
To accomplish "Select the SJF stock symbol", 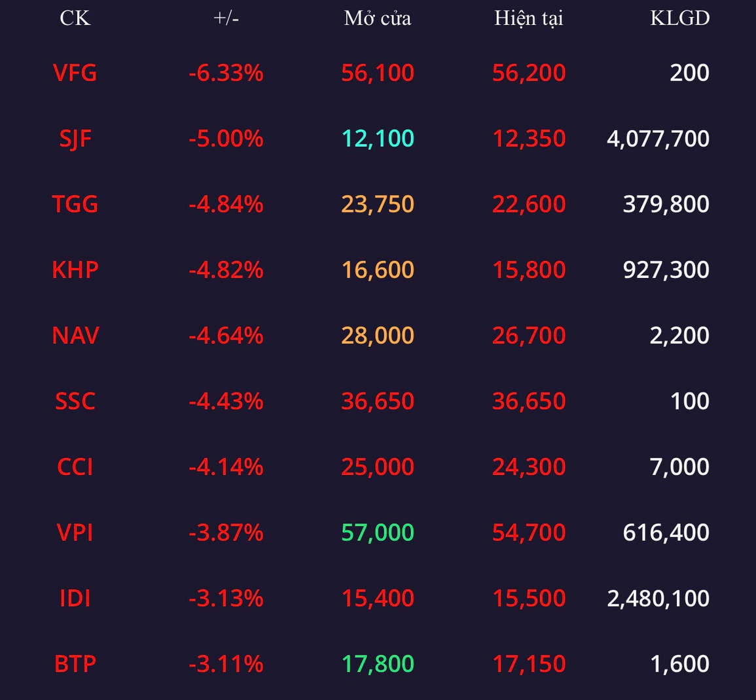I will [x=75, y=139].
